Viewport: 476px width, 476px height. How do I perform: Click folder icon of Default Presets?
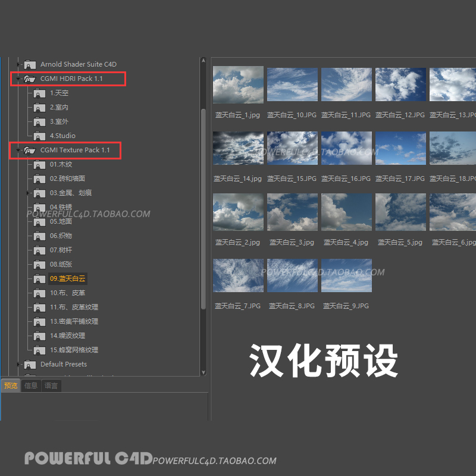[x=30, y=364]
